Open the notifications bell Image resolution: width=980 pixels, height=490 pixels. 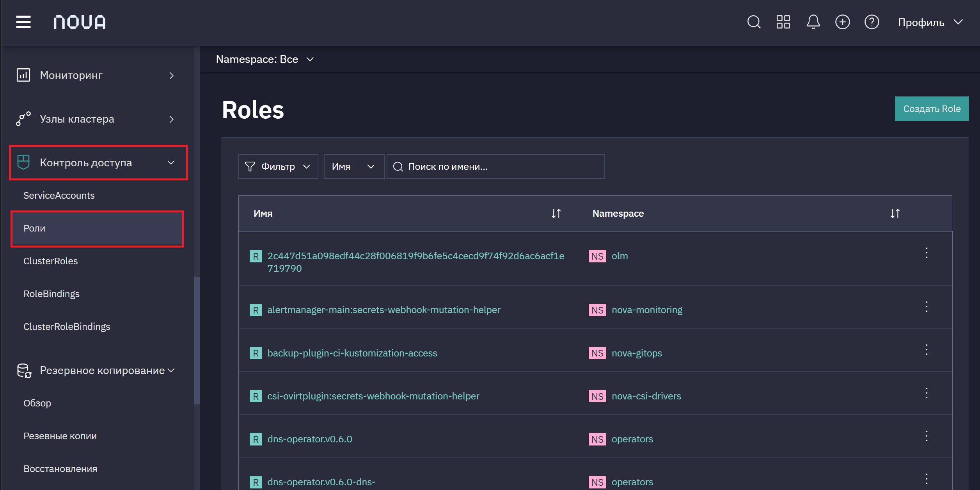tap(813, 22)
